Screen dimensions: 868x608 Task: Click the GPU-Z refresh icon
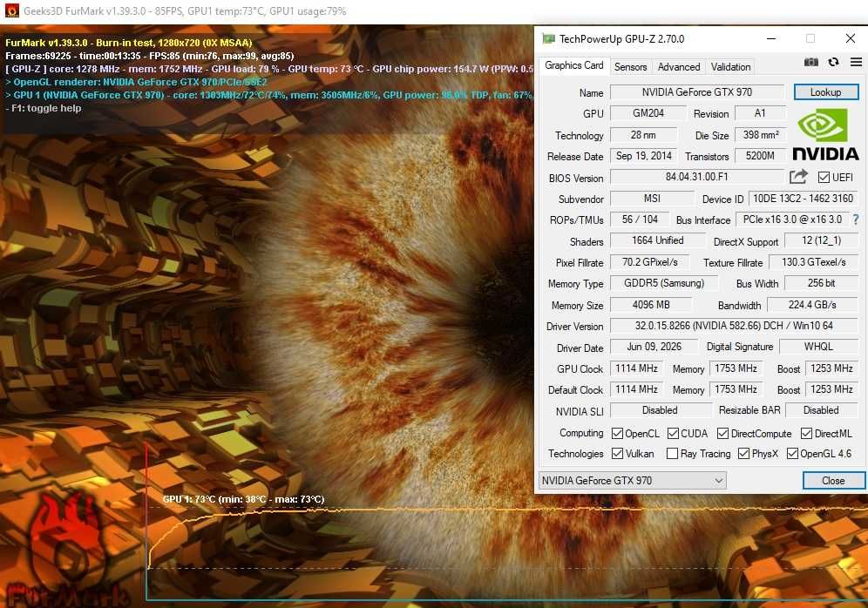pyautogui.click(x=833, y=62)
